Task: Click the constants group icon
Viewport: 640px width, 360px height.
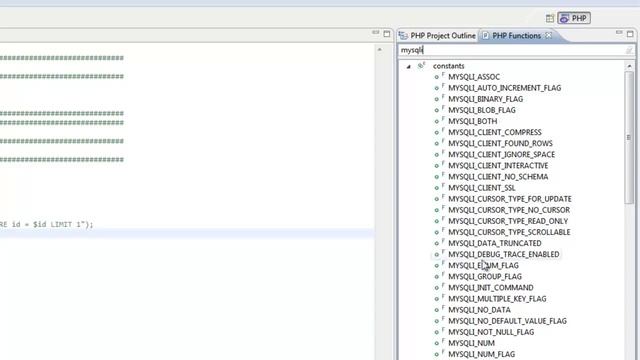Action: (421, 65)
